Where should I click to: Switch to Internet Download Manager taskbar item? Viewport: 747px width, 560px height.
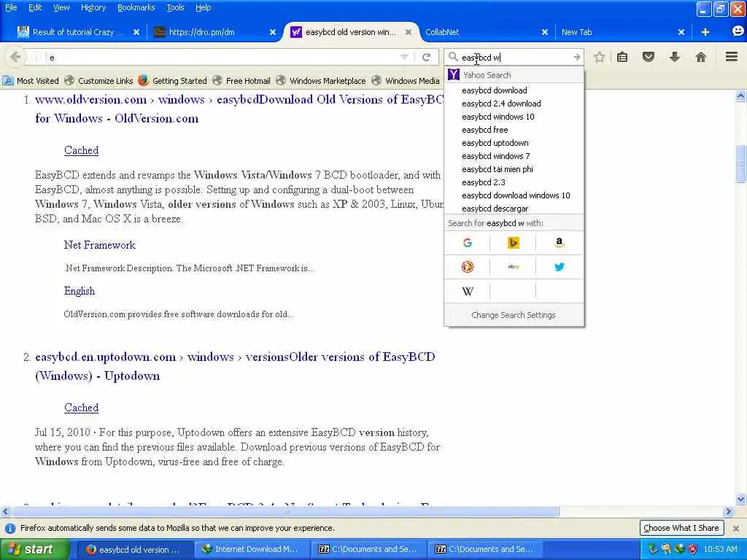pyautogui.click(x=252, y=549)
